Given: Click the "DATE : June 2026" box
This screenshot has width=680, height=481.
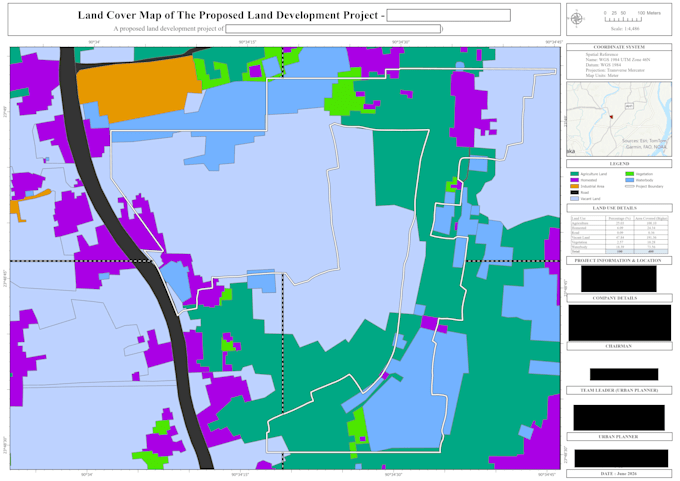Looking at the screenshot, I should click(619, 474).
